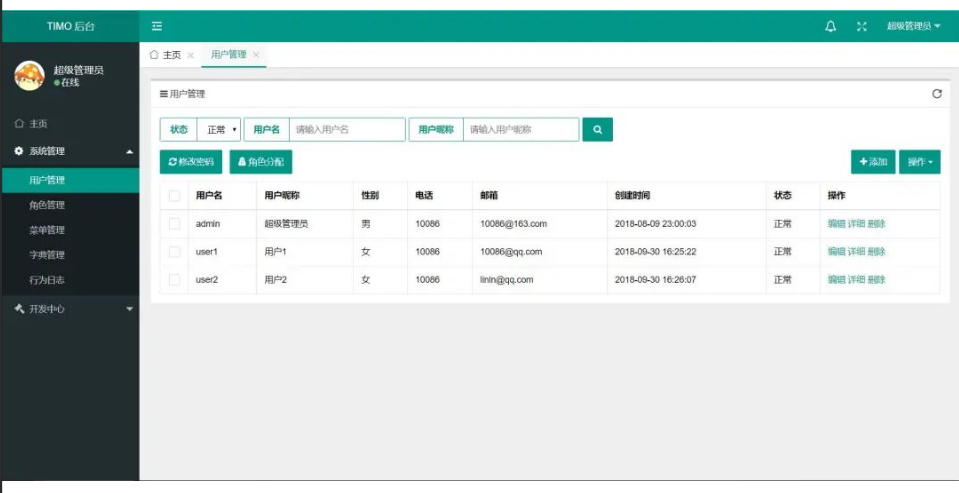Click the 修改密码 button

pos(191,162)
